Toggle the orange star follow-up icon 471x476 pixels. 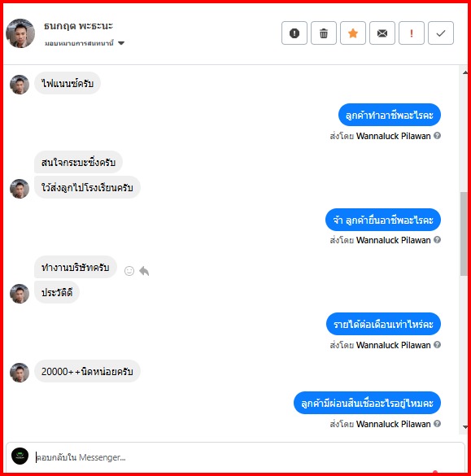(353, 33)
